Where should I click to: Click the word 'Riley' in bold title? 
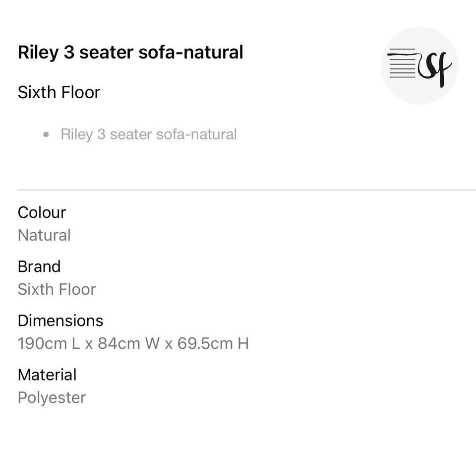click(38, 52)
